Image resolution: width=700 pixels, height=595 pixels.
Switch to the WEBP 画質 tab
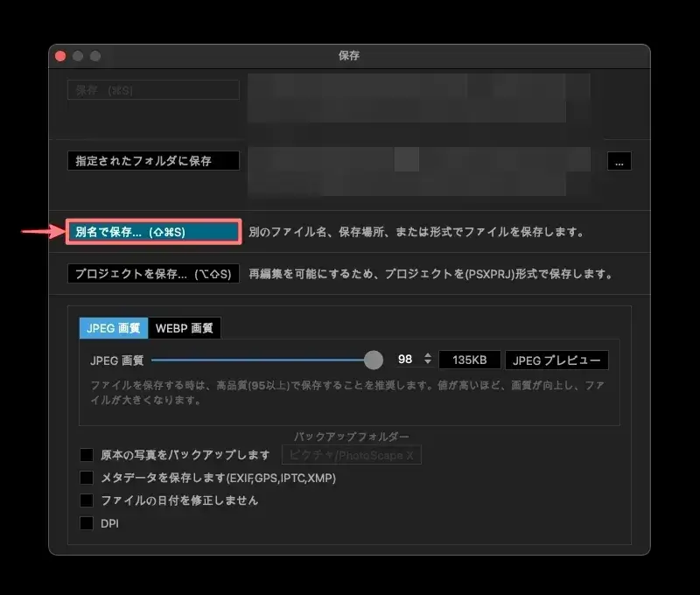click(x=185, y=328)
